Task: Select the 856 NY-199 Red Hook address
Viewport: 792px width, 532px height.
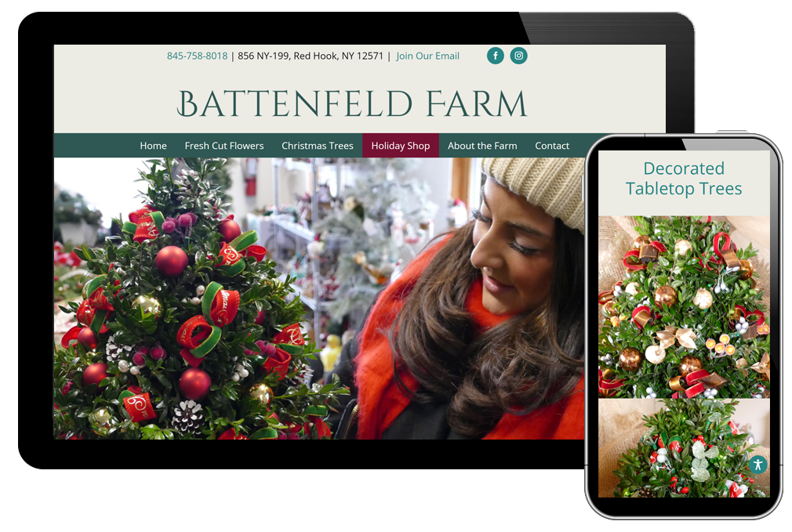Action: 311,56
